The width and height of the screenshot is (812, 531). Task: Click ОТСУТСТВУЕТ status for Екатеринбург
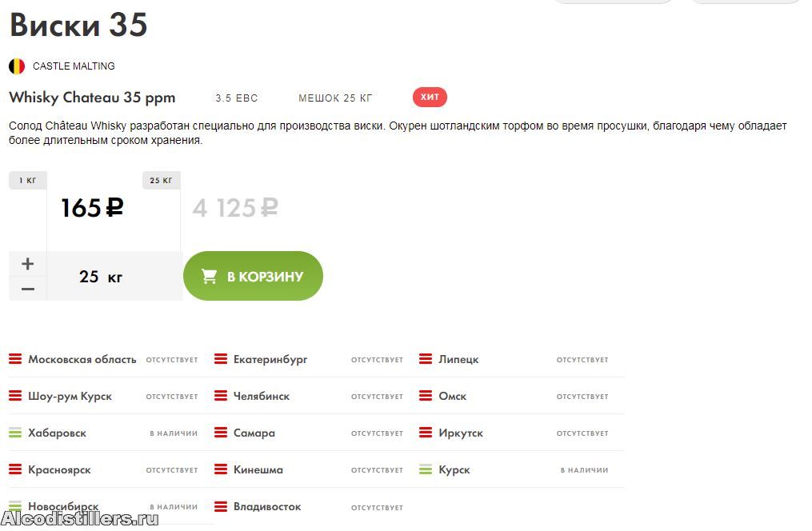pyautogui.click(x=377, y=360)
